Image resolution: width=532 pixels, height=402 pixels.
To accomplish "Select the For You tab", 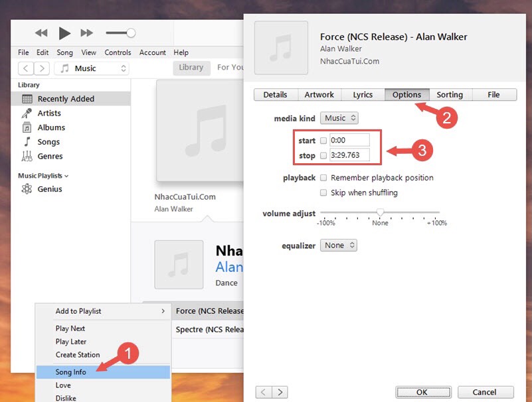I will pos(230,68).
